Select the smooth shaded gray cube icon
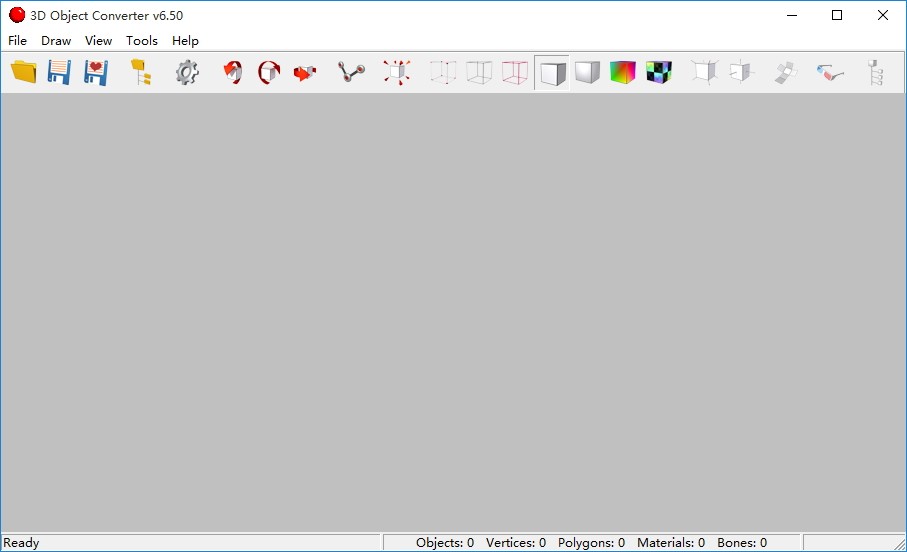The width and height of the screenshot is (907, 552). pos(587,72)
